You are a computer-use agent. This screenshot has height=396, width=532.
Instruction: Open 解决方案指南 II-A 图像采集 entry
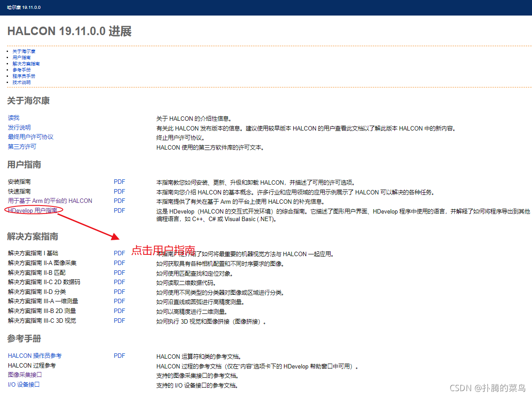tap(42, 263)
